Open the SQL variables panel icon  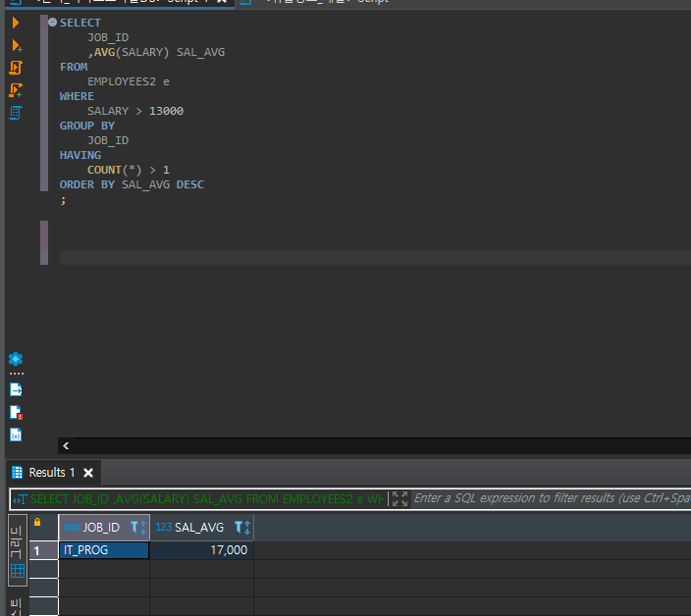click(16, 435)
